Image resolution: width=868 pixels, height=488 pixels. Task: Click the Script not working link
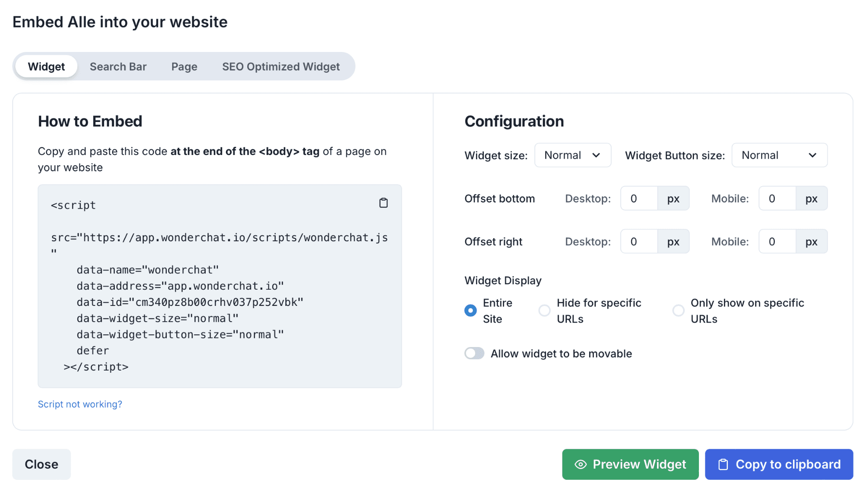tap(80, 404)
